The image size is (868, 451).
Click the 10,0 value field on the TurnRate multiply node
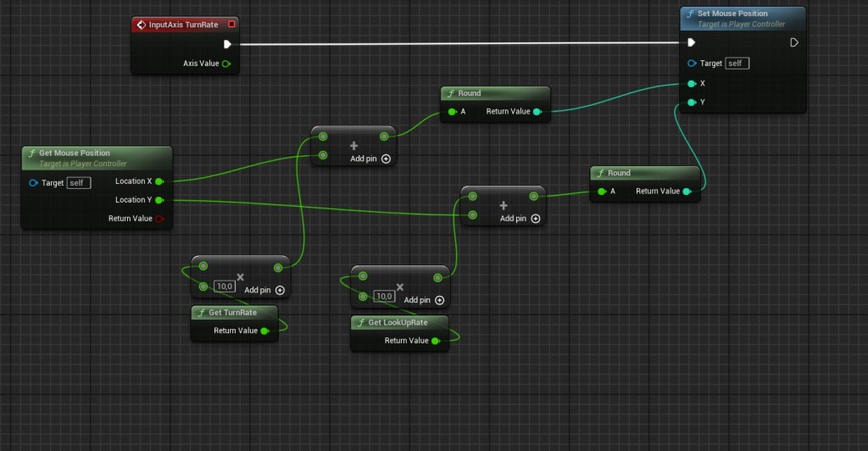[x=224, y=286]
